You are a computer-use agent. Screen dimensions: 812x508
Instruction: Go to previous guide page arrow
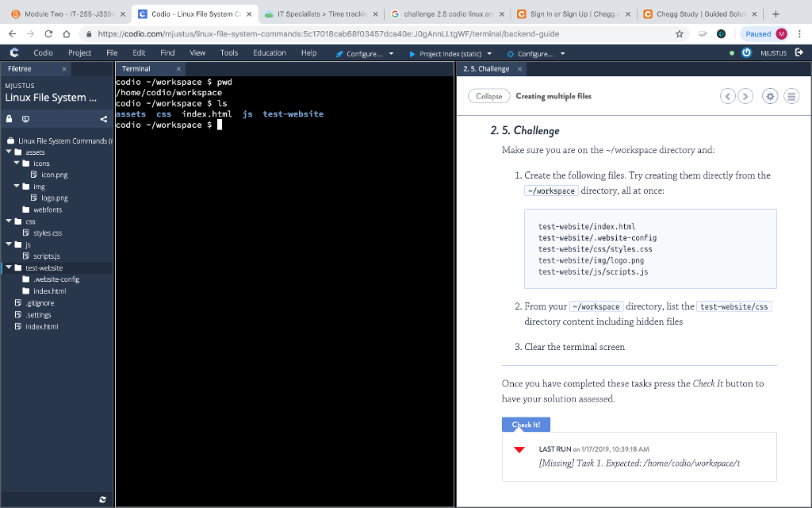pos(728,96)
